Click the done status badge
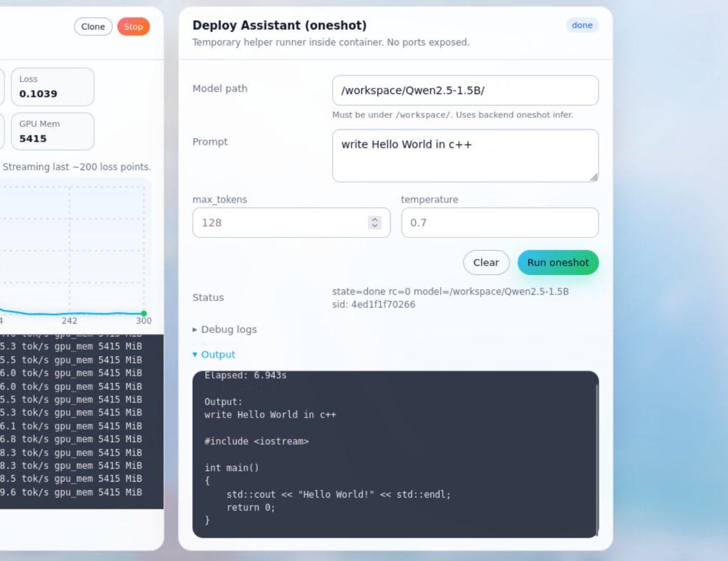The image size is (728, 561). [x=581, y=25]
